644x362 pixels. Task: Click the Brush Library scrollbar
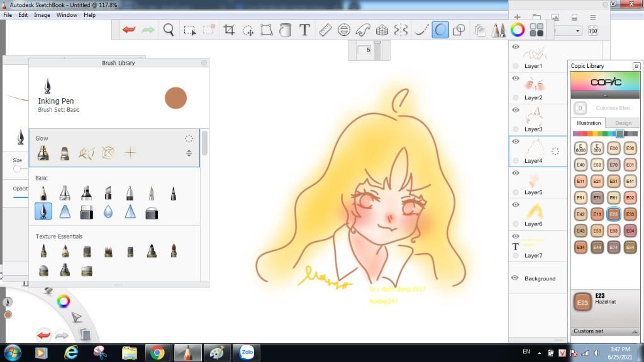204,143
